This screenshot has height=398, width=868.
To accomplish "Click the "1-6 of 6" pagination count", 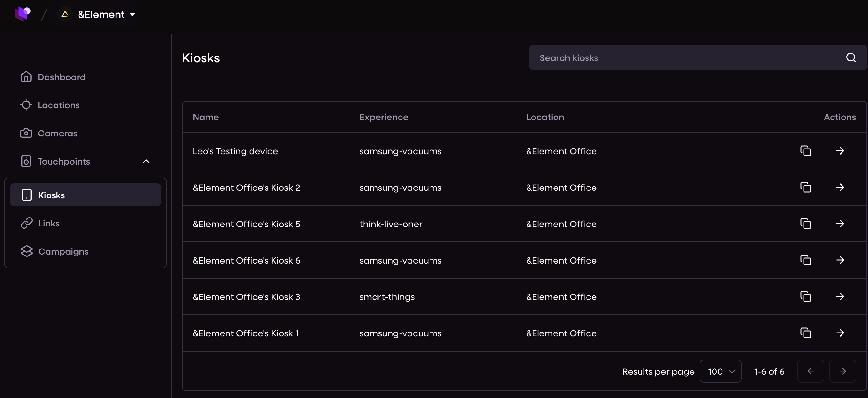I will tap(769, 371).
